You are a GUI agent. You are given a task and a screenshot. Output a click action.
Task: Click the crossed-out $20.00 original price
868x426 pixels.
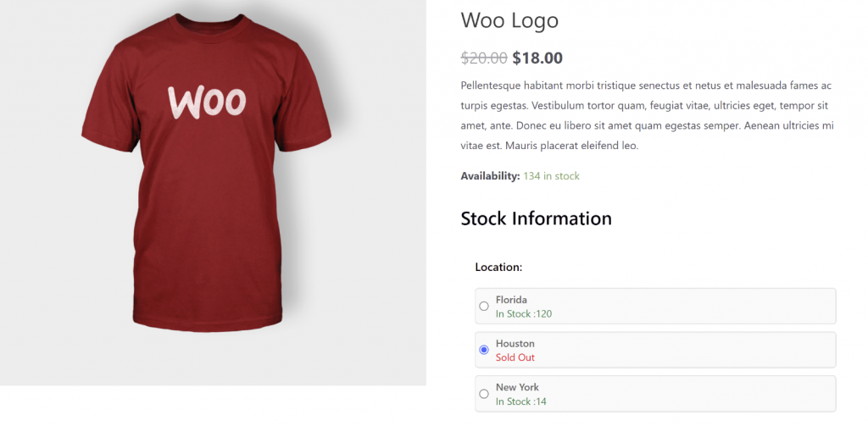pos(484,58)
